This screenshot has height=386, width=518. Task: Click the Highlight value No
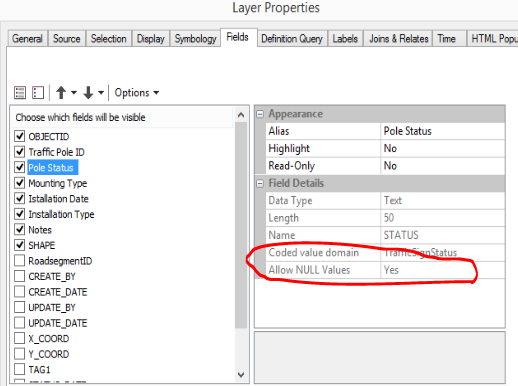pyautogui.click(x=442, y=149)
